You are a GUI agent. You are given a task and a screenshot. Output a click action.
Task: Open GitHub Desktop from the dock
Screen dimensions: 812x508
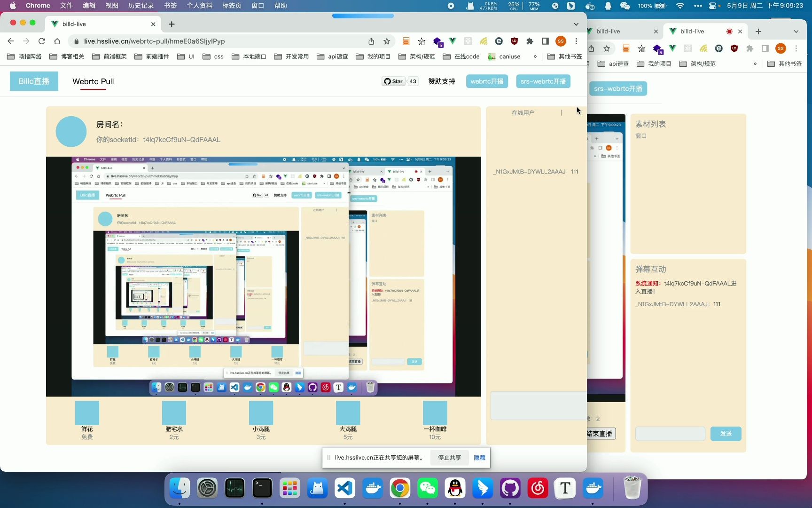point(510,488)
